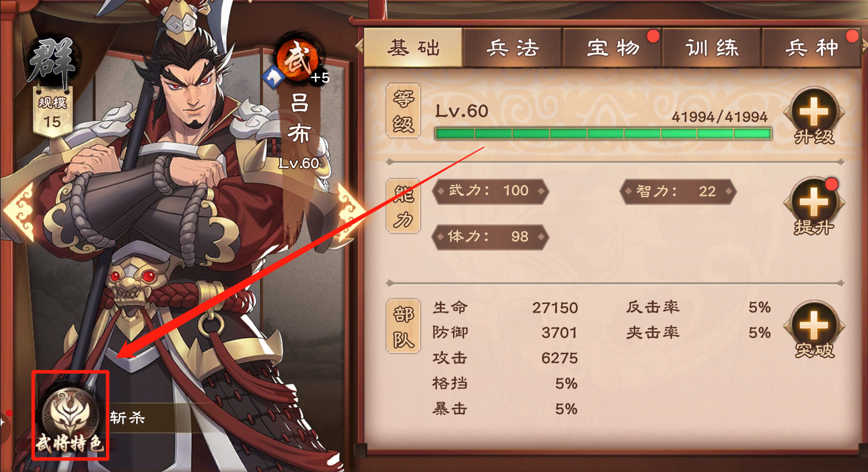Tap the 提升 plus icon
Screen dimensions: 868x472
click(814, 202)
